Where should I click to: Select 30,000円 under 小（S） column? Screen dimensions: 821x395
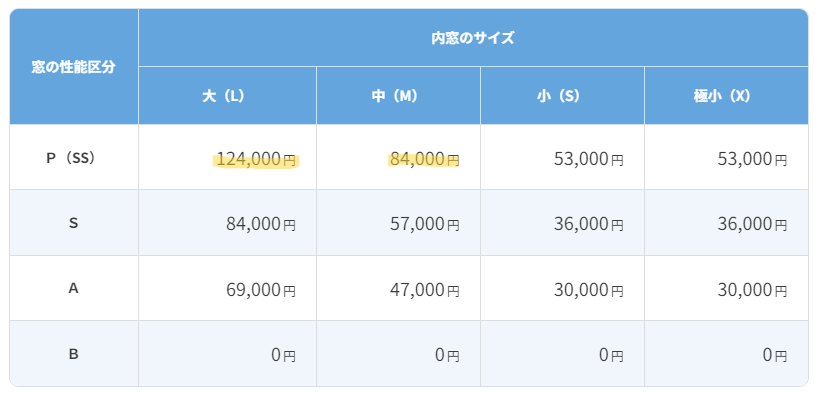tap(589, 290)
